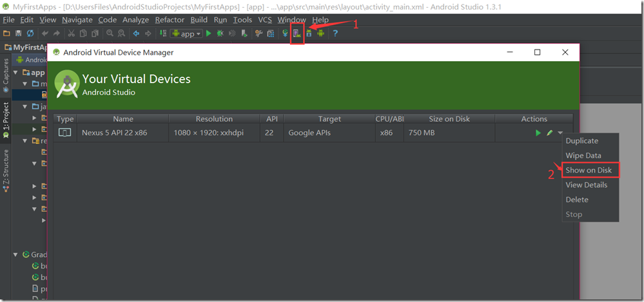Sort devices by the Name column header

pos(123,118)
